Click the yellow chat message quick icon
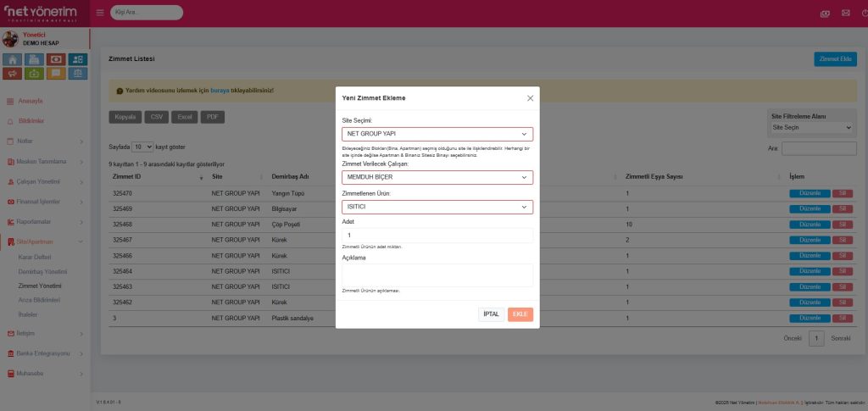 (56, 73)
